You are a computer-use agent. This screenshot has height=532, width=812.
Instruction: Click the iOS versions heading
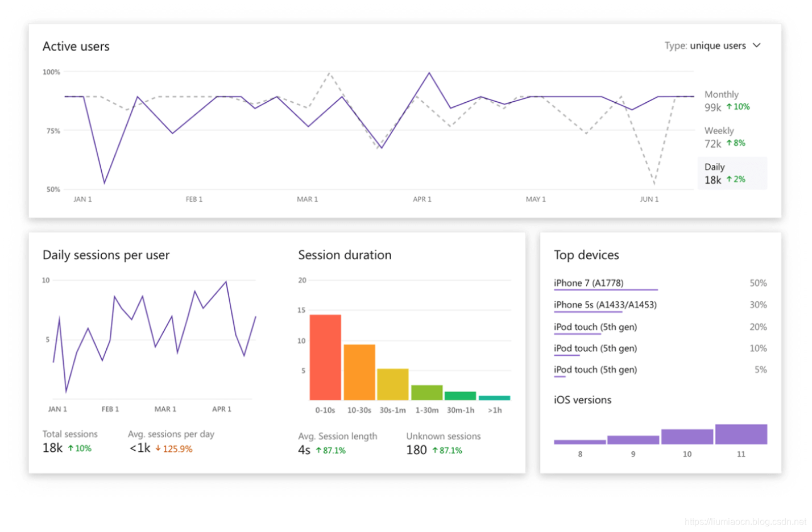click(x=583, y=400)
